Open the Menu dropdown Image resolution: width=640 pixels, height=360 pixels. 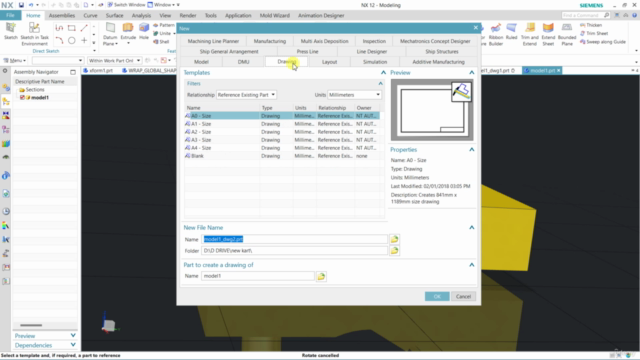click(x=15, y=60)
